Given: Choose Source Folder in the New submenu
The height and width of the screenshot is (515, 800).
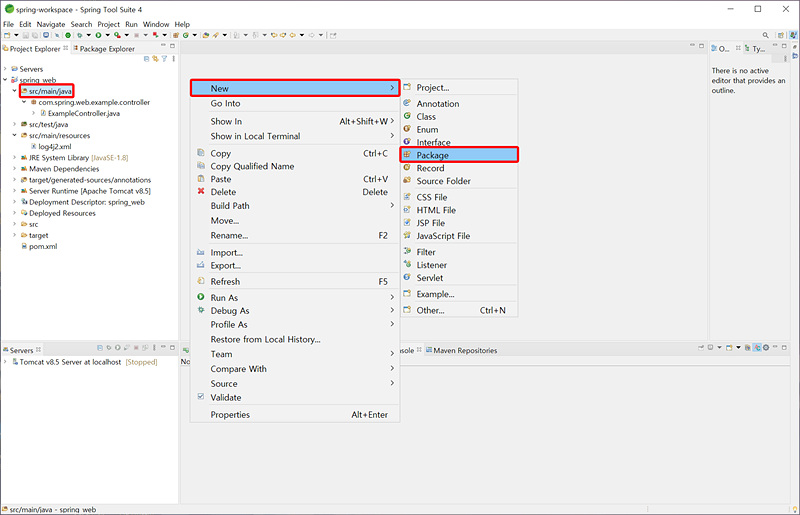Looking at the screenshot, I should point(459,181).
